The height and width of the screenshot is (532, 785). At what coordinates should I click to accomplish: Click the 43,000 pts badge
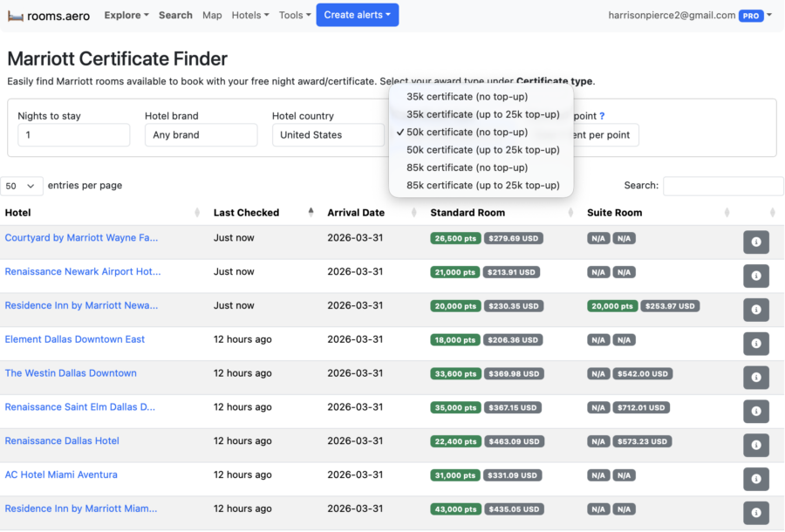(455, 509)
